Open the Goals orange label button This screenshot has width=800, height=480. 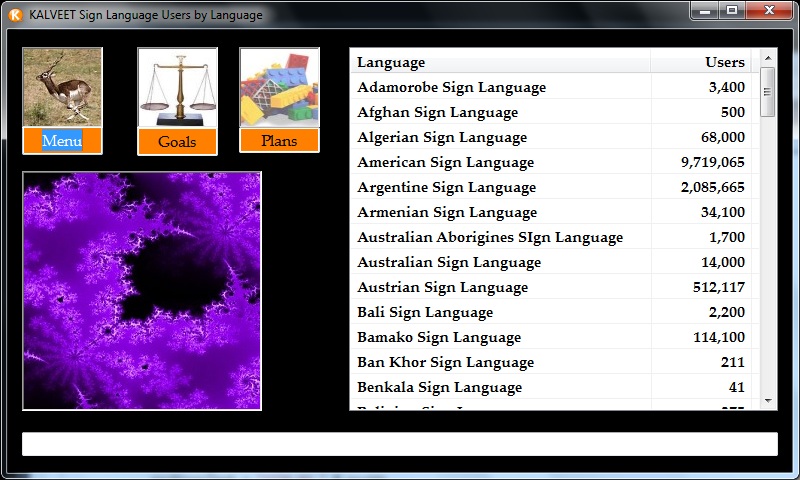pos(177,141)
